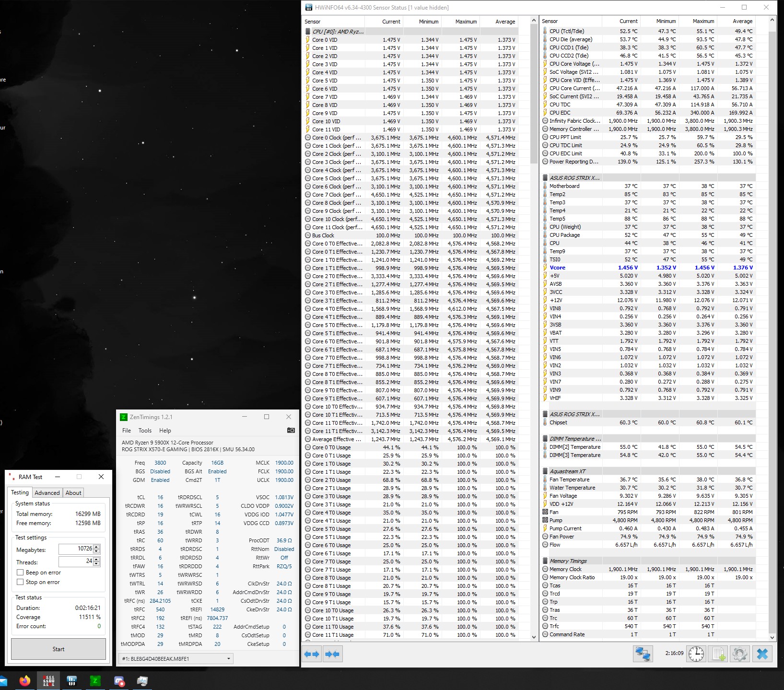Viewport: 784px width, 690px height.
Task: Select the Command Rate sensor row
Action: coord(648,634)
